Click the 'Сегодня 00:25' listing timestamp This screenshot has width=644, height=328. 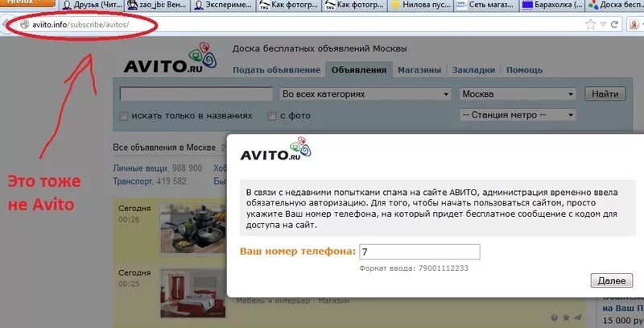(134, 278)
